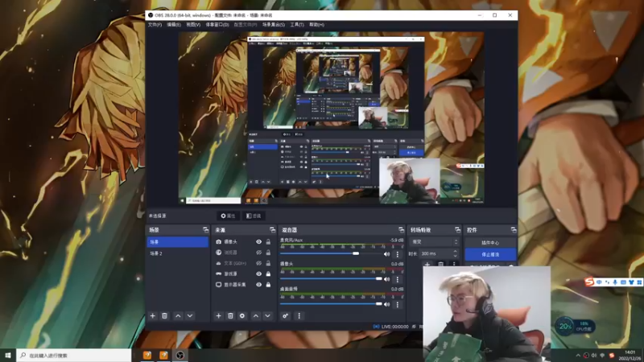Select the 场景 2 scene in scenes list

pyautogui.click(x=177, y=253)
